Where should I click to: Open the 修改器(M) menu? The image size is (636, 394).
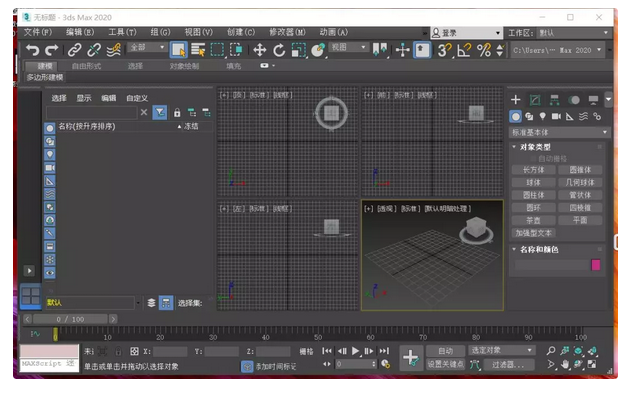(x=287, y=32)
